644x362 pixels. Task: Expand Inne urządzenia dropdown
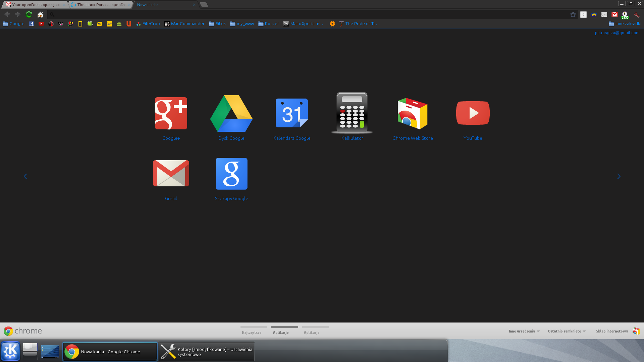pyautogui.click(x=524, y=331)
